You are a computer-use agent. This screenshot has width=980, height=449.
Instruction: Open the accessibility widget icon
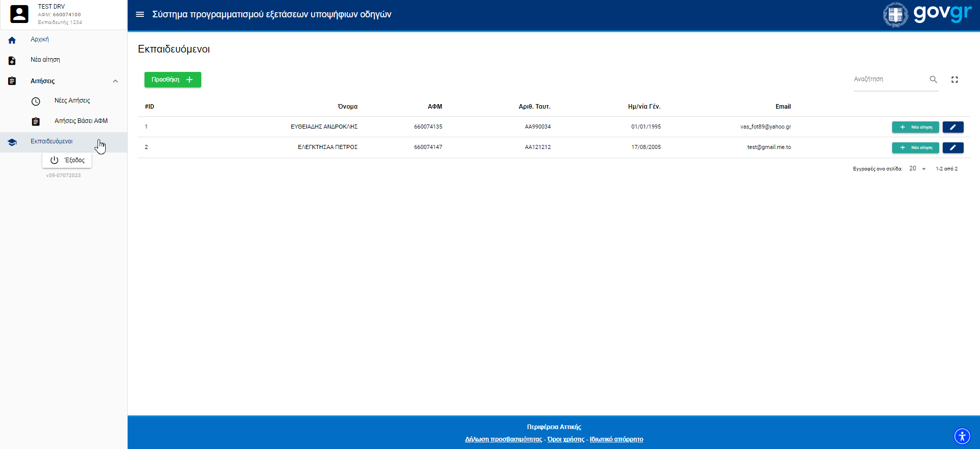pyautogui.click(x=962, y=436)
